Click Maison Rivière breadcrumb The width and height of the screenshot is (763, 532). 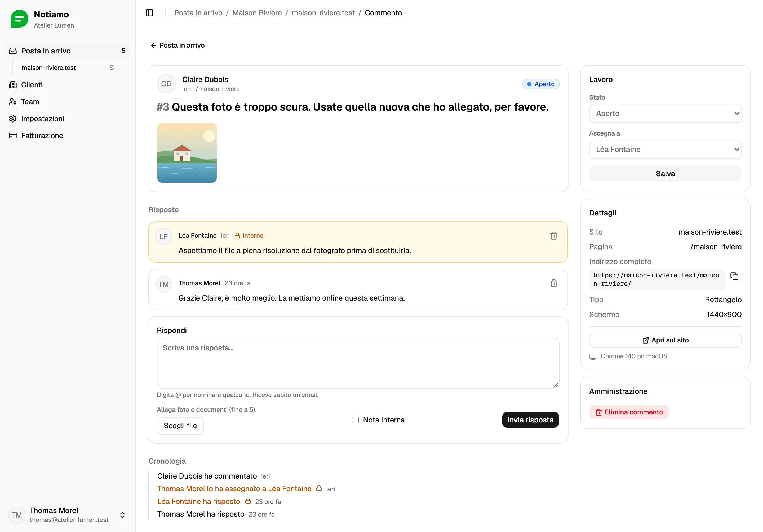257,13
